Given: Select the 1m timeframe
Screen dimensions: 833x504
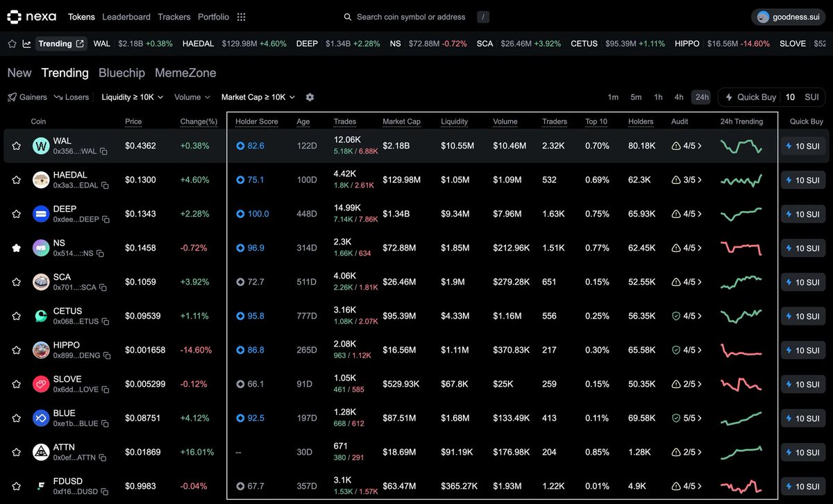Looking at the screenshot, I should tap(613, 97).
